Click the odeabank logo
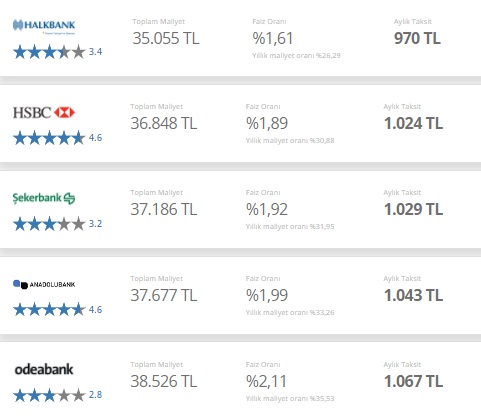481x419 pixels. [x=44, y=370]
